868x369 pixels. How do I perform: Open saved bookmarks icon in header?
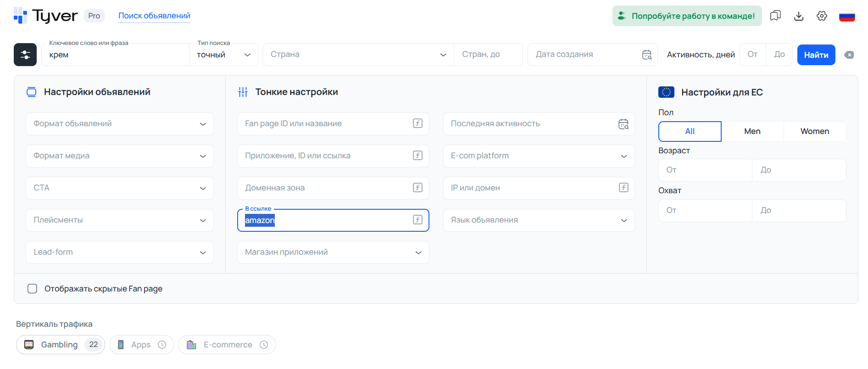[775, 16]
